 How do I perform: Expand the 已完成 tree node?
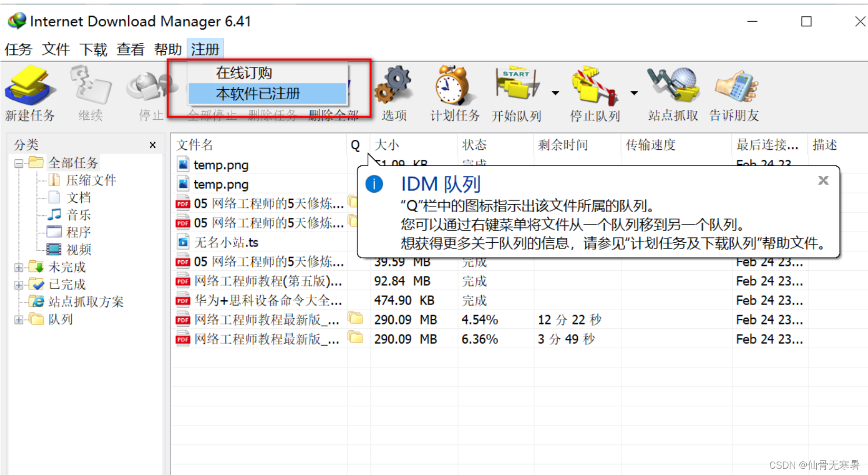[19, 285]
